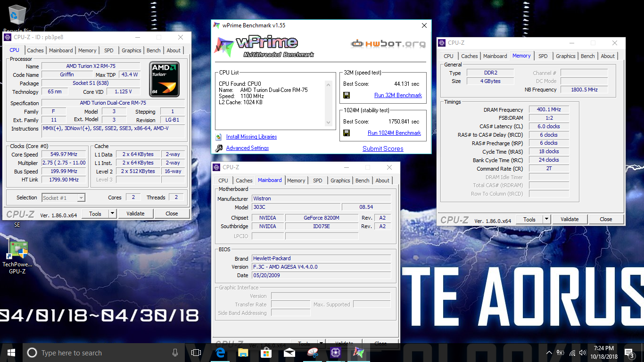The image size is (644, 362).
Task: Select the "GeForce 8200M" chipset value
Action: pos(322,218)
